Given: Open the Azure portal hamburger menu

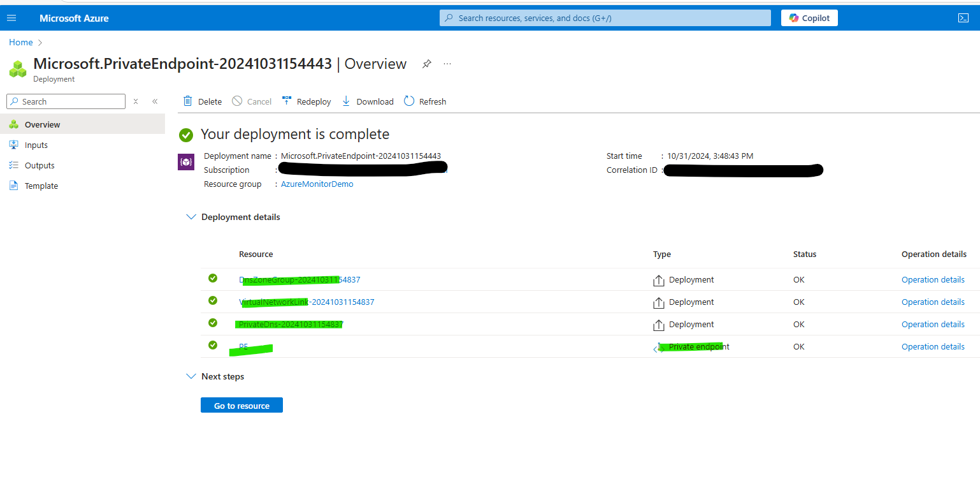Looking at the screenshot, I should coord(11,18).
